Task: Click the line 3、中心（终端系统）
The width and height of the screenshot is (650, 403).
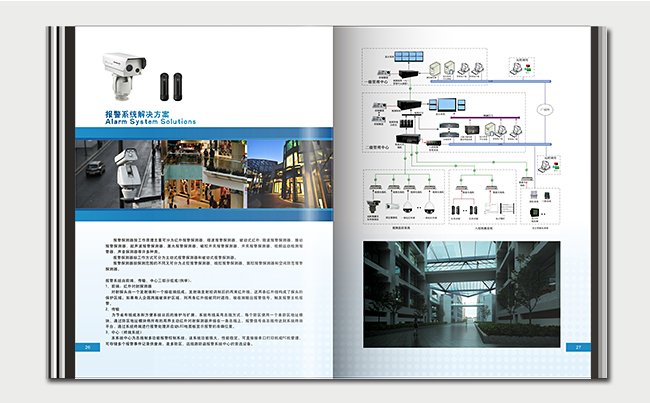Action: click(x=124, y=332)
